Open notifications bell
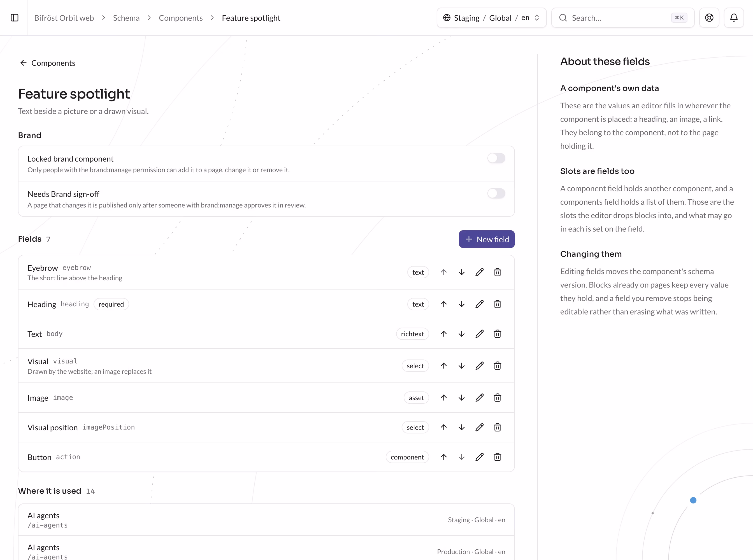The height and width of the screenshot is (560, 753). click(734, 18)
